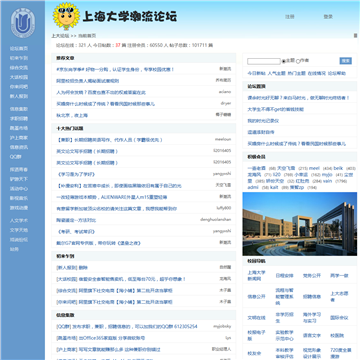
Task: Open 大话校园 in the left sidebar
Action: (x=19, y=77)
